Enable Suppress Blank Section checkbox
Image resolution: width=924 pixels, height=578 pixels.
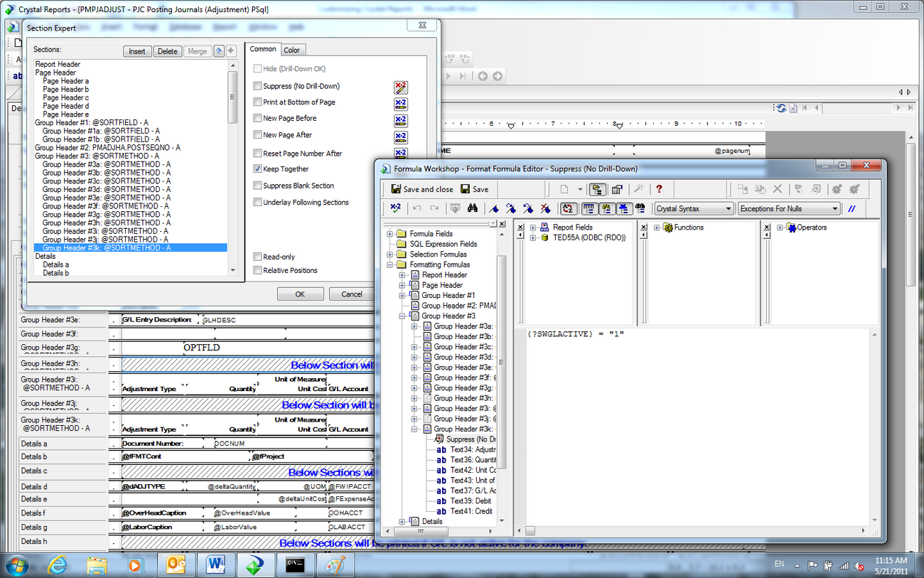pos(257,186)
